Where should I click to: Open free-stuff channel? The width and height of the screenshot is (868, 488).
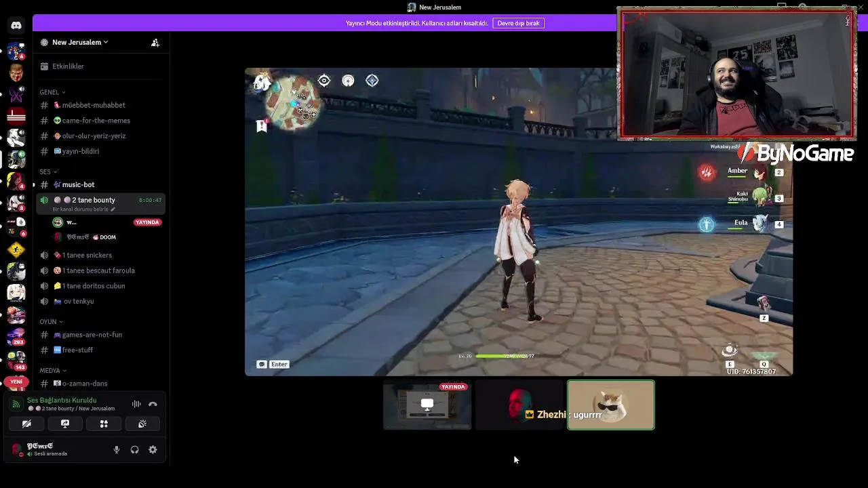pyautogui.click(x=100, y=350)
